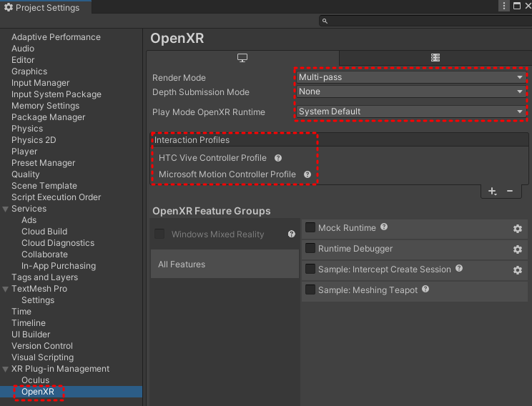Select Cloud Build under Services
This screenshot has width=532, height=406.
[44, 232]
